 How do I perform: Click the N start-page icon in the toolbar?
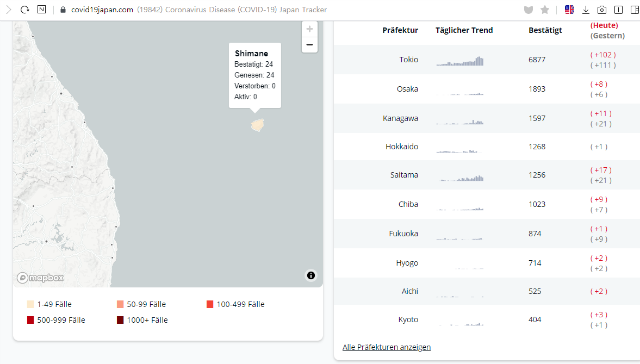pos(42,9)
